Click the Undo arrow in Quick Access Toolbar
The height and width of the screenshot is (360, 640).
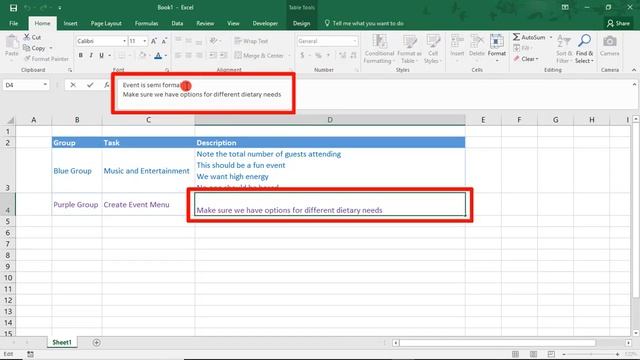[27, 8]
